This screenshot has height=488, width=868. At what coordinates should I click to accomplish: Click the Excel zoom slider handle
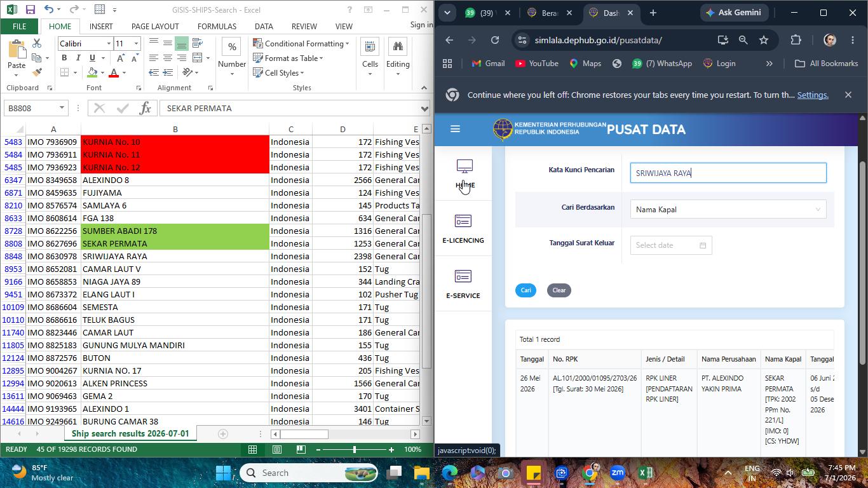click(355, 449)
